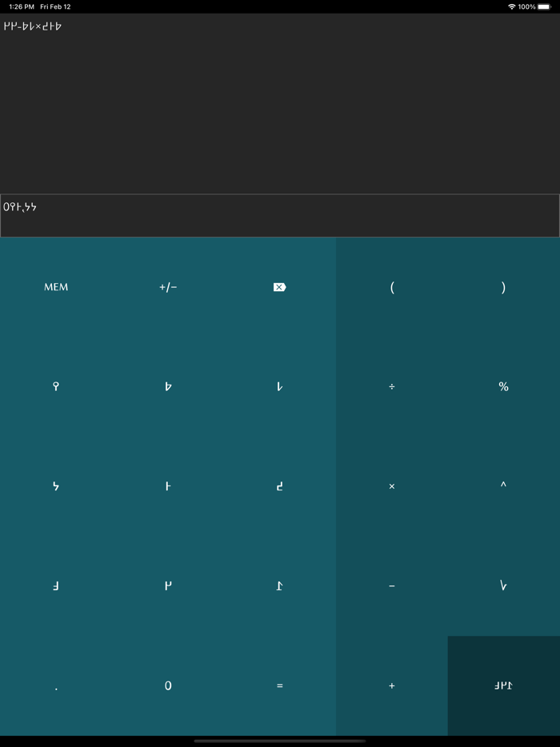Screen dimensions: 560x747
Task: Tap the digit key directly below MEM
Action: pyautogui.click(x=56, y=387)
